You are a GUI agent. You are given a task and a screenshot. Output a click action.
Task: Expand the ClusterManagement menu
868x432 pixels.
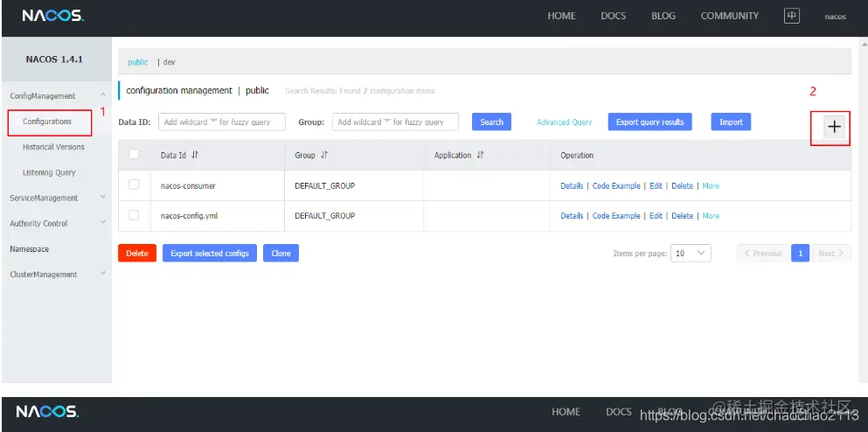(103, 274)
